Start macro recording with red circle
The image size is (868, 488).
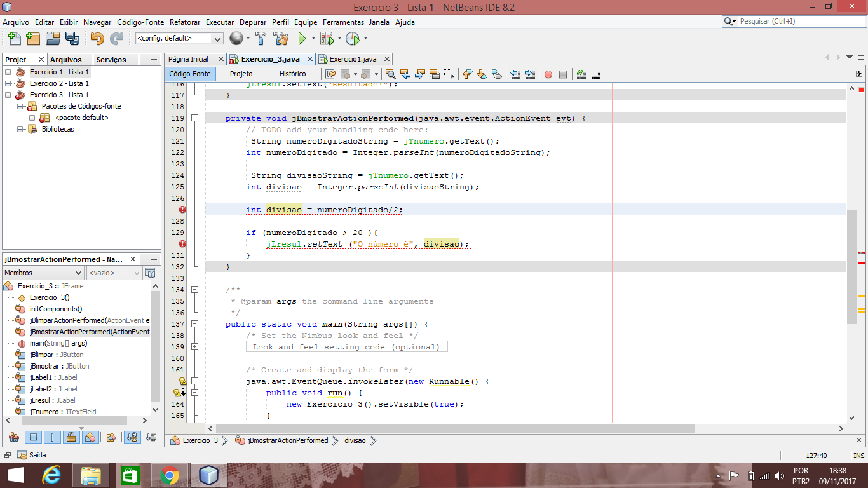tap(548, 74)
